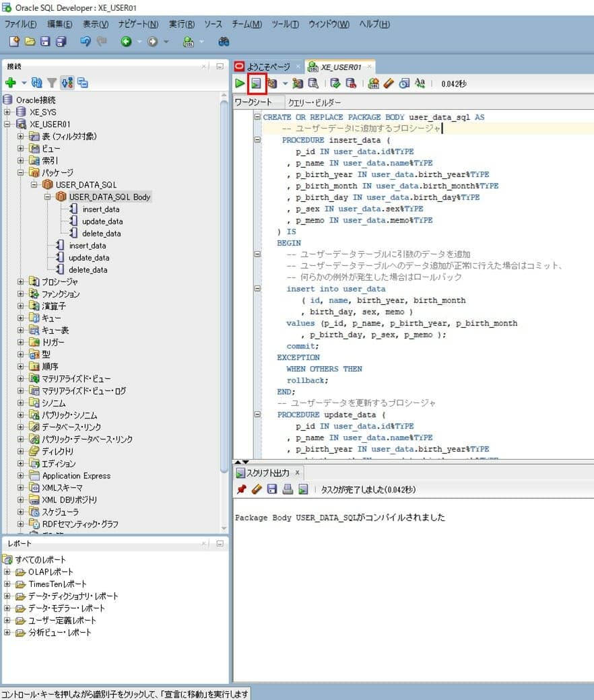Switch to the クエリー・ビルダー tab
This screenshot has width=594, height=700.
[314, 103]
